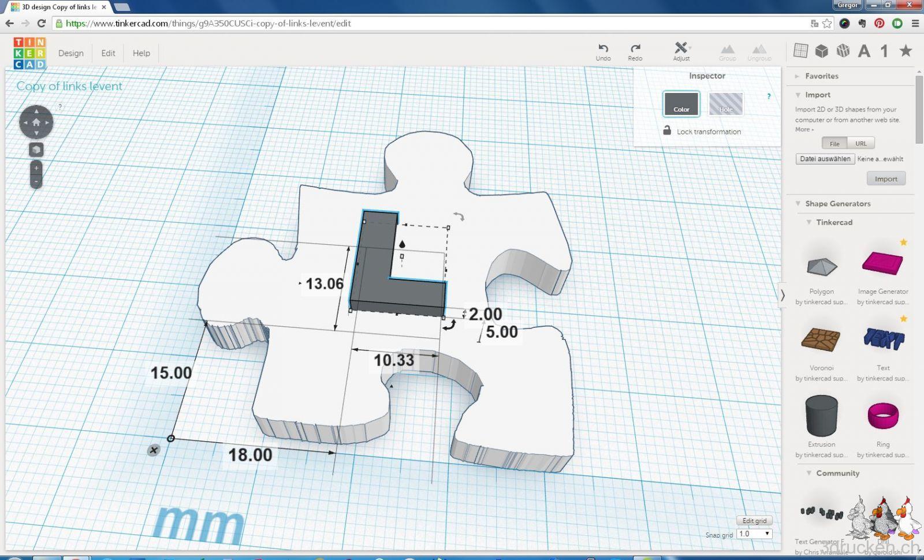Collapse the Tinkercad shapes group
This screenshot has height=560, width=924.
808,222
